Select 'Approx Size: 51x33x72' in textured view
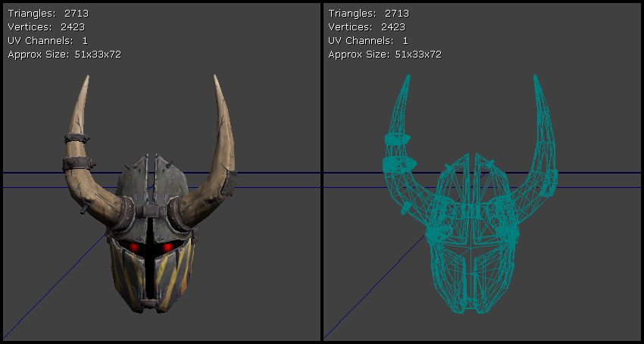Screen dimensions: 644x344 click(x=64, y=55)
